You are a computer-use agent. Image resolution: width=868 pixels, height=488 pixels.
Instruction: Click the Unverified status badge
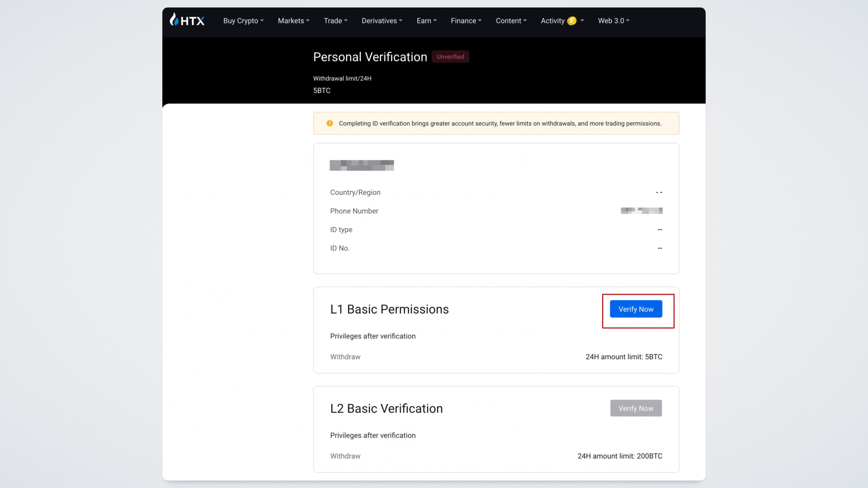[x=450, y=57]
